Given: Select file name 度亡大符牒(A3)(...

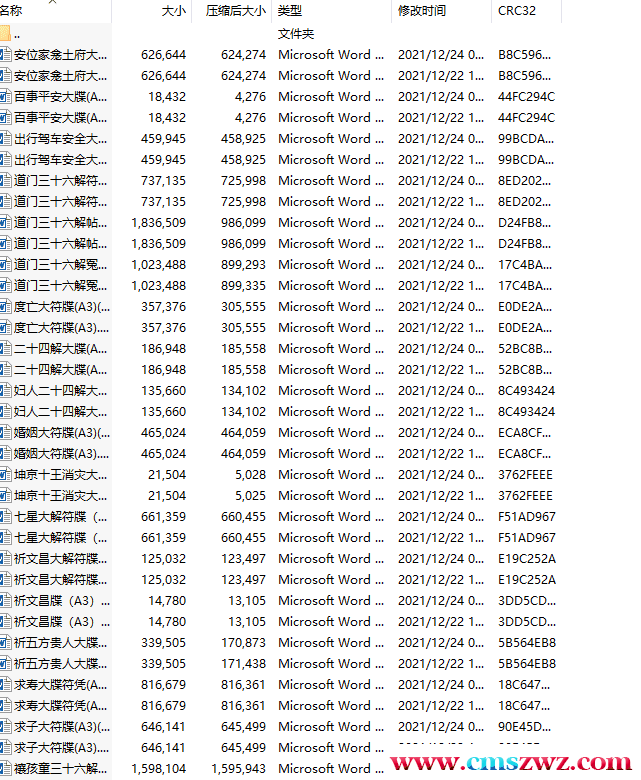Looking at the screenshot, I should pos(62,307).
